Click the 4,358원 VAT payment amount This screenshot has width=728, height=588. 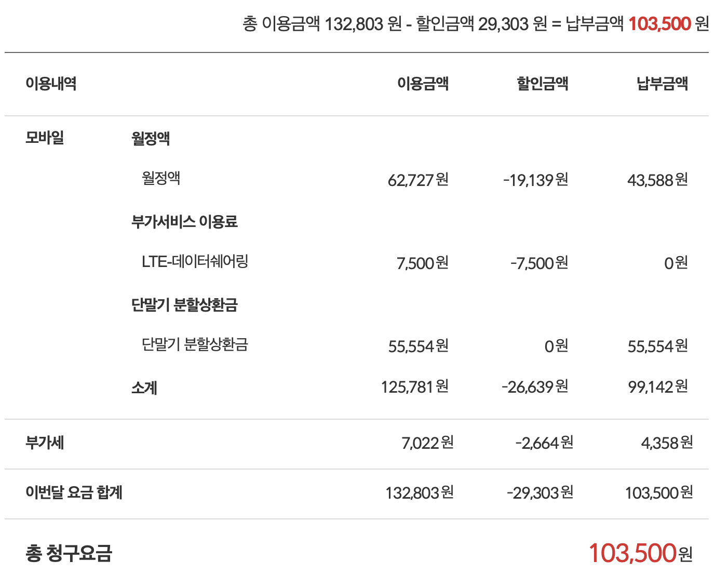(x=667, y=443)
